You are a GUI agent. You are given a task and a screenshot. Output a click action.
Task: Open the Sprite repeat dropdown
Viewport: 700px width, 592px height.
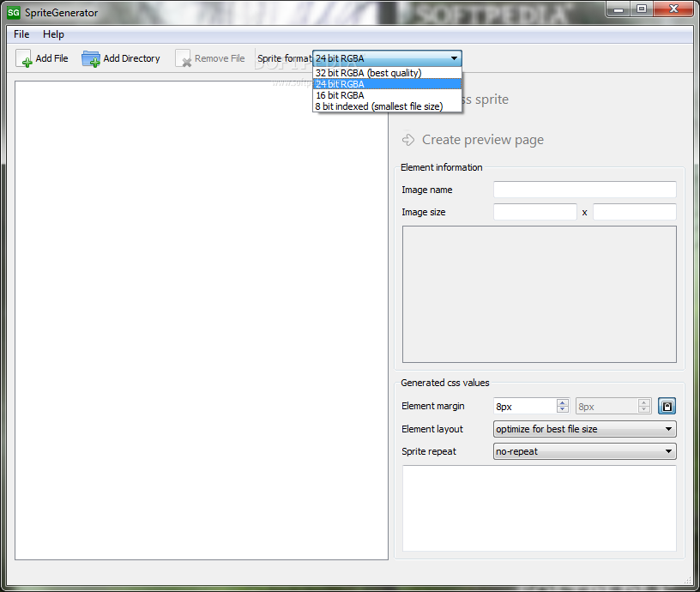[585, 451]
